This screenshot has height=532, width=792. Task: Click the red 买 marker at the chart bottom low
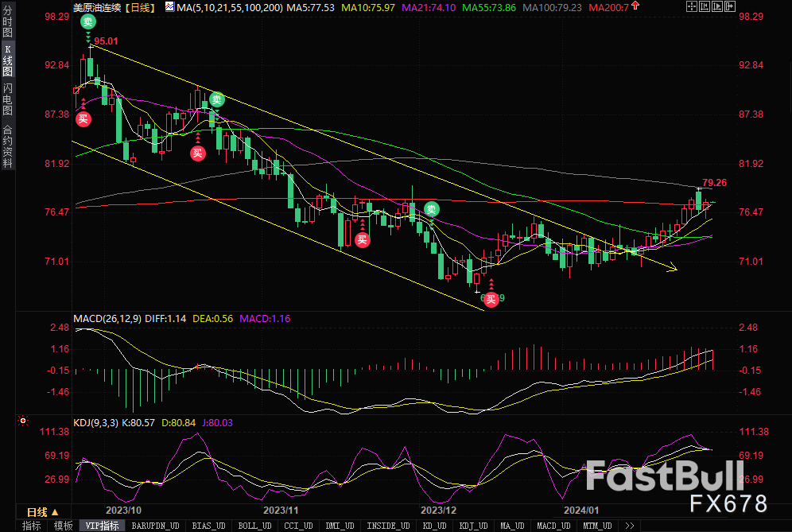[x=491, y=299]
